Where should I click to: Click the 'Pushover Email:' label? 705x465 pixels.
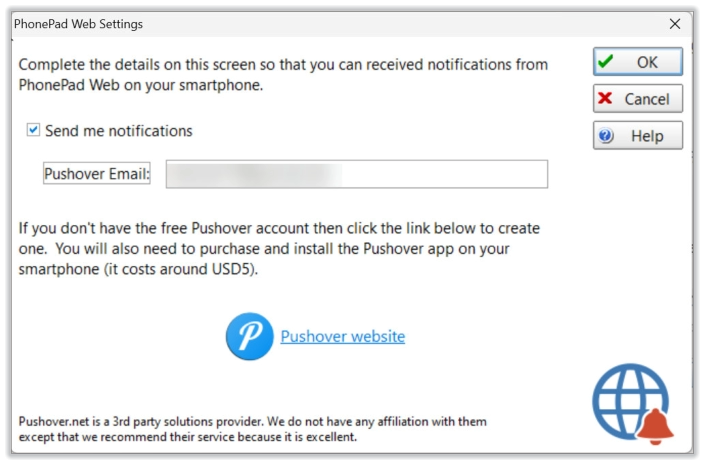point(97,174)
